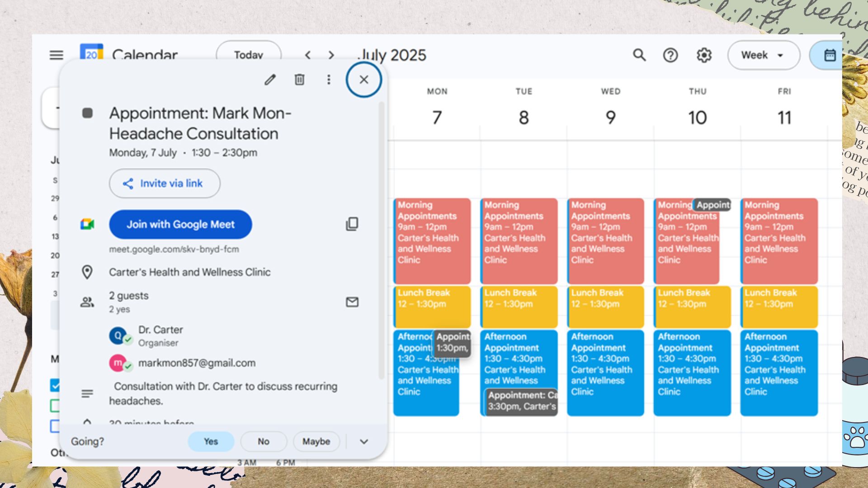Click the Today button
This screenshot has width=868, height=488.
coord(249,54)
